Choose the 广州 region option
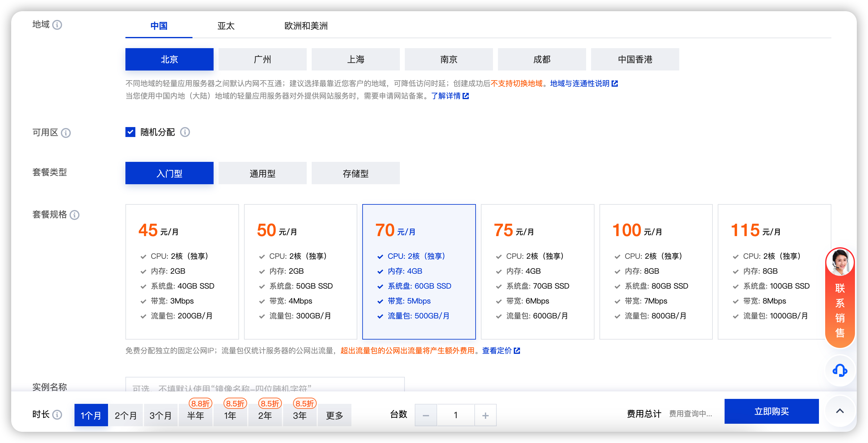868x443 pixels. point(262,59)
